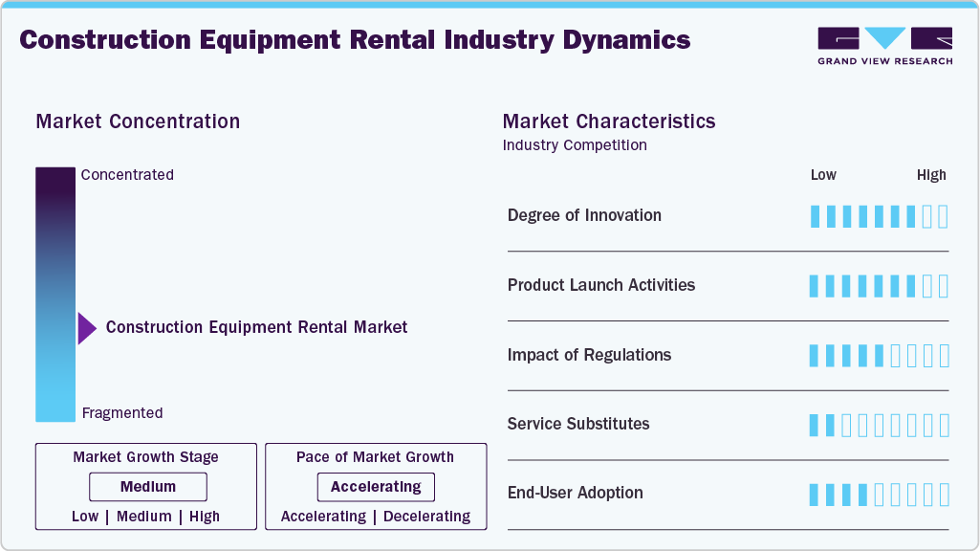Select the Market Concentration gradient bar
Viewport: 980px width, 551px height.
click(55, 295)
